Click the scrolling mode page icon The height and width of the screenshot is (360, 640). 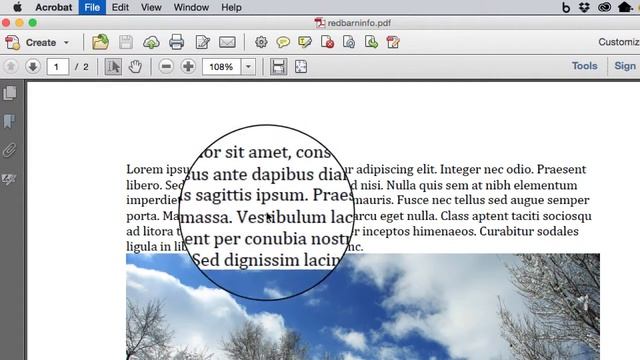278,67
